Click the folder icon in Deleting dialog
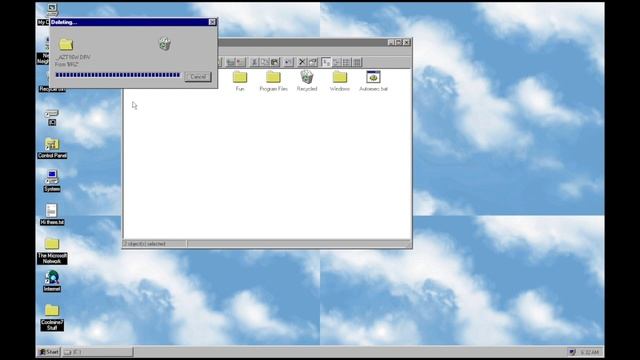 [x=66, y=44]
